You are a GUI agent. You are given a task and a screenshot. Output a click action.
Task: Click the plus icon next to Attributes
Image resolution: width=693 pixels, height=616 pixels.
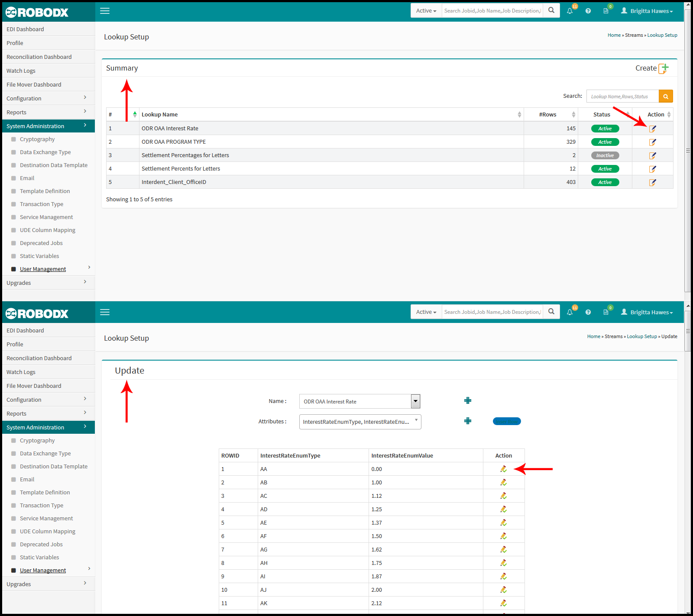pyautogui.click(x=468, y=421)
